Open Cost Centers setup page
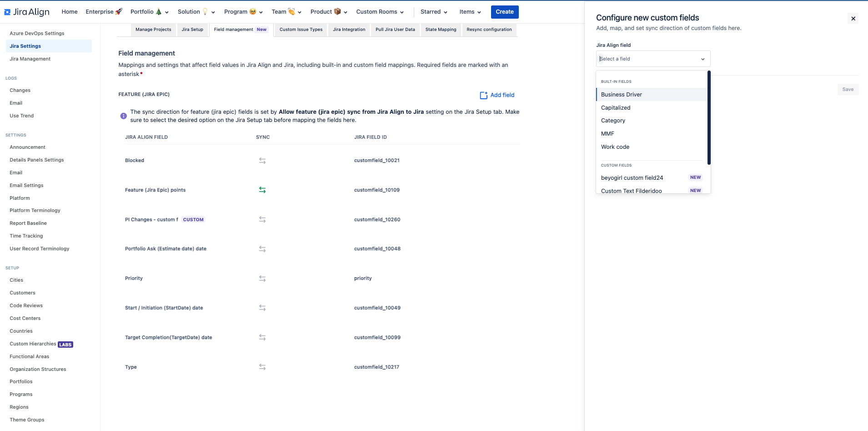 click(x=25, y=318)
